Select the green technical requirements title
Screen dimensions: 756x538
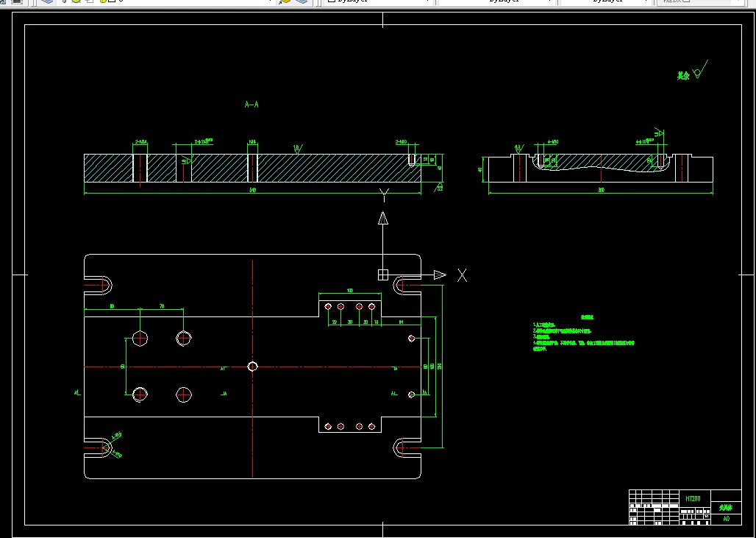coord(587,317)
